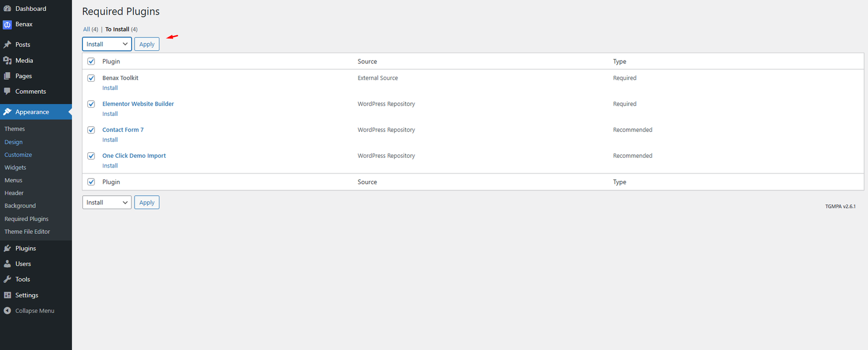Click the Tools wrench icon
The image size is (868, 350).
point(7,280)
